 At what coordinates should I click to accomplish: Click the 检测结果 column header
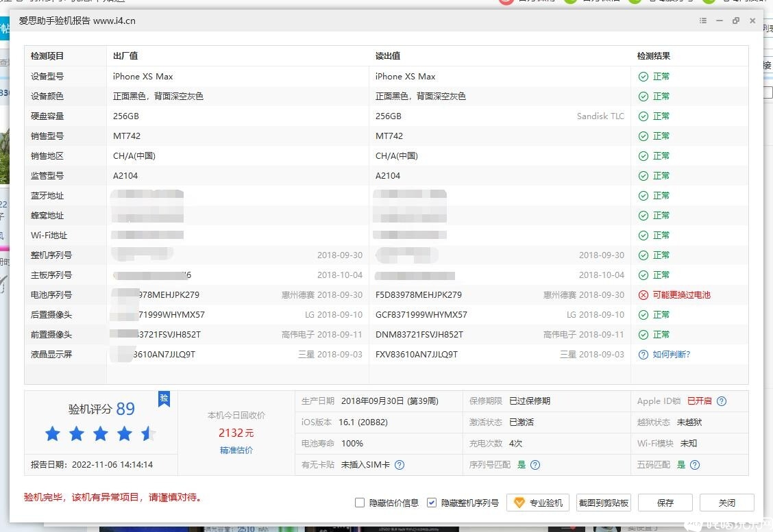pos(654,56)
